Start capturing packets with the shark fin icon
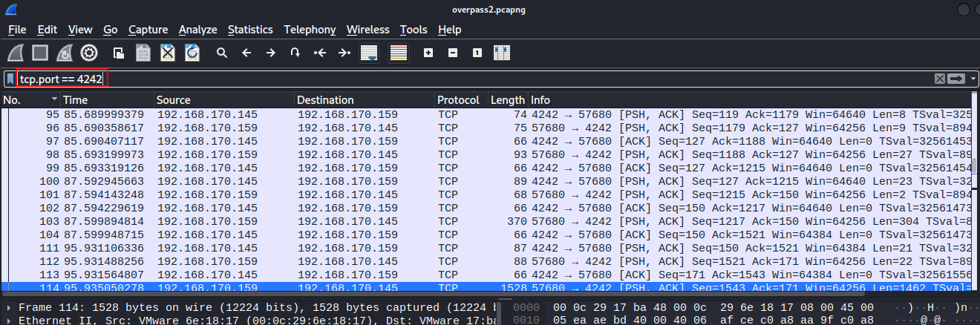Screen dimensions: 980x325 17,53
